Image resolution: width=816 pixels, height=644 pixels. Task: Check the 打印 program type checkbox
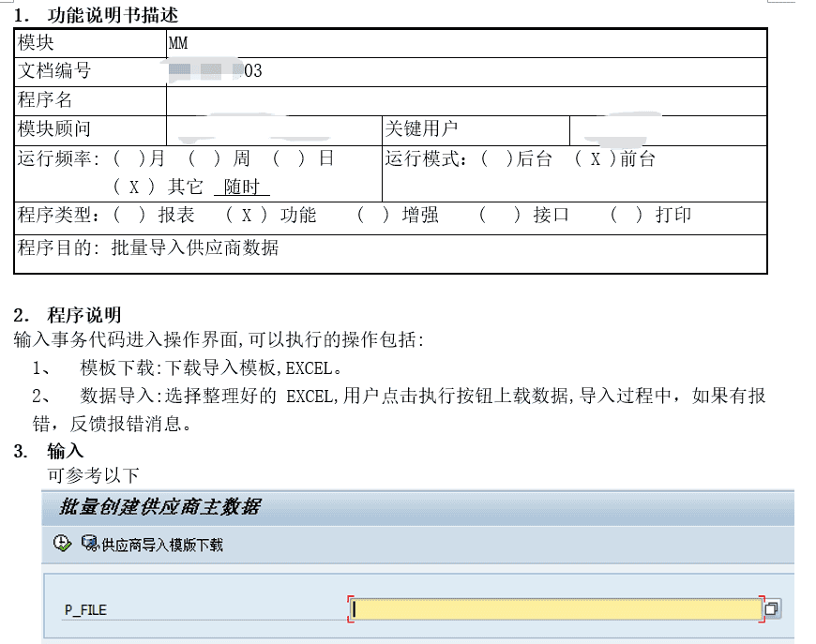point(624,215)
